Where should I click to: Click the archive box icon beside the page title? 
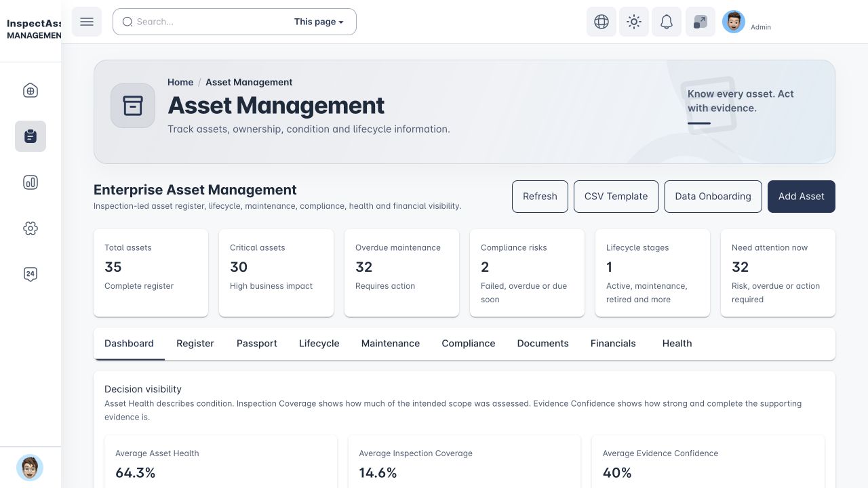(133, 106)
